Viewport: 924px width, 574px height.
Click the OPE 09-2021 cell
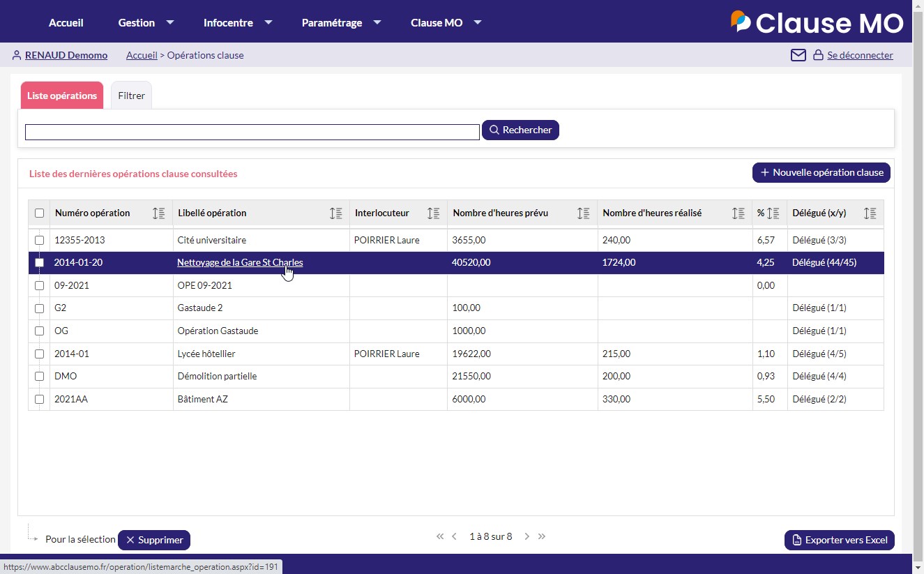click(262, 286)
